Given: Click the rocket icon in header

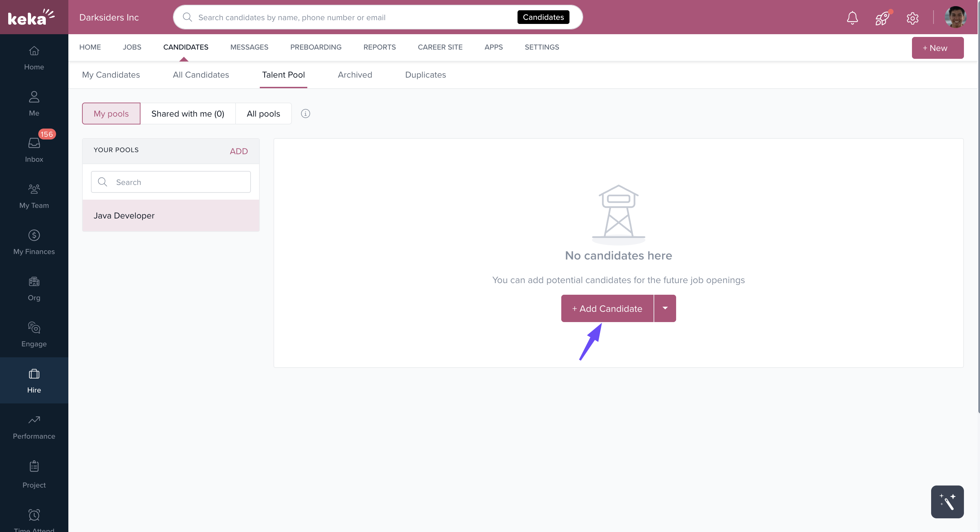Looking at the screenshot, I should 882,18.
